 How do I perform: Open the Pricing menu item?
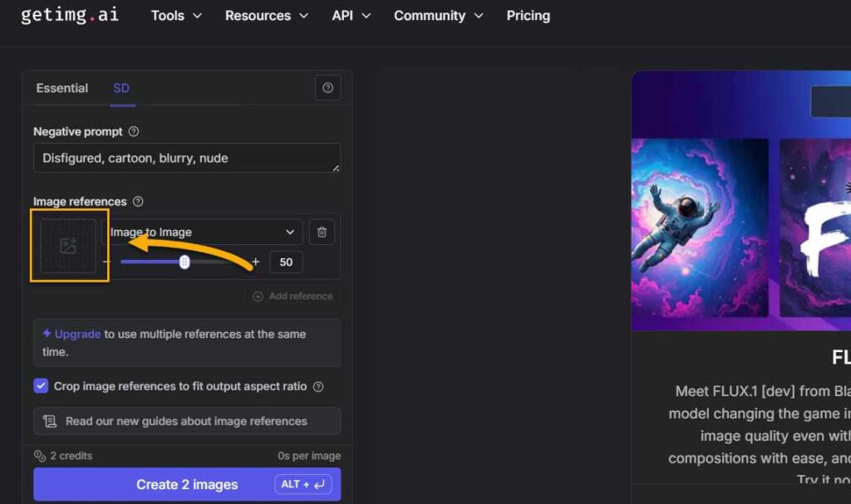(x=528, y=15)
